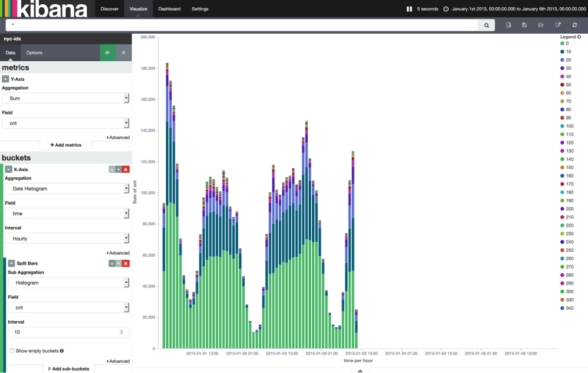Screen dimensions: 588x373
Task: Switch to the Options tab
Action: [34, 53]
